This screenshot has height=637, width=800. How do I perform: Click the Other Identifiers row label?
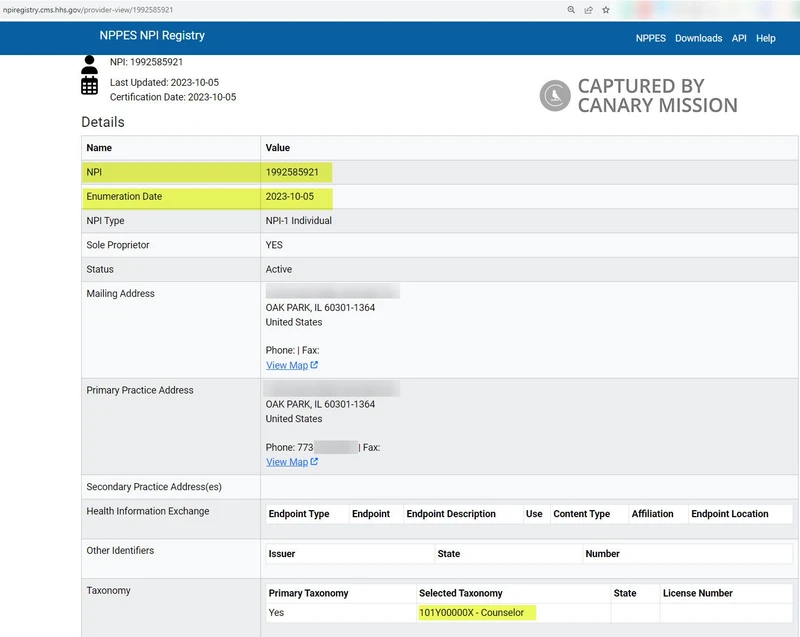120,550
